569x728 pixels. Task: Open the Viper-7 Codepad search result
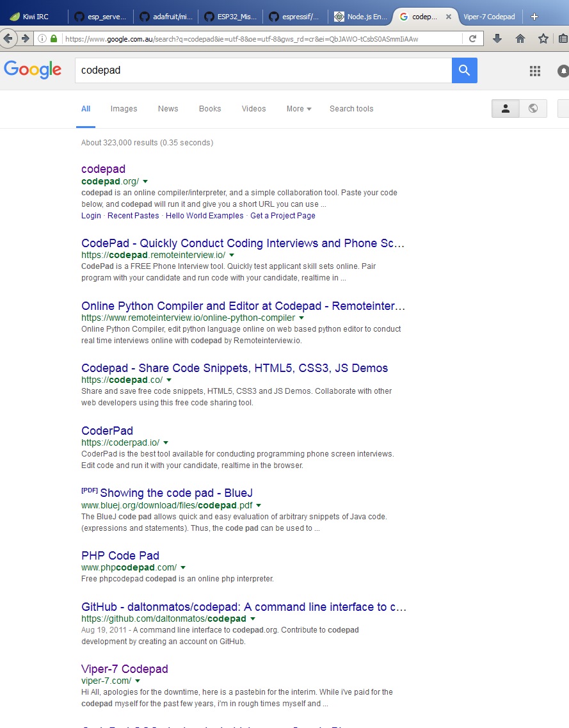pos(124,669)
